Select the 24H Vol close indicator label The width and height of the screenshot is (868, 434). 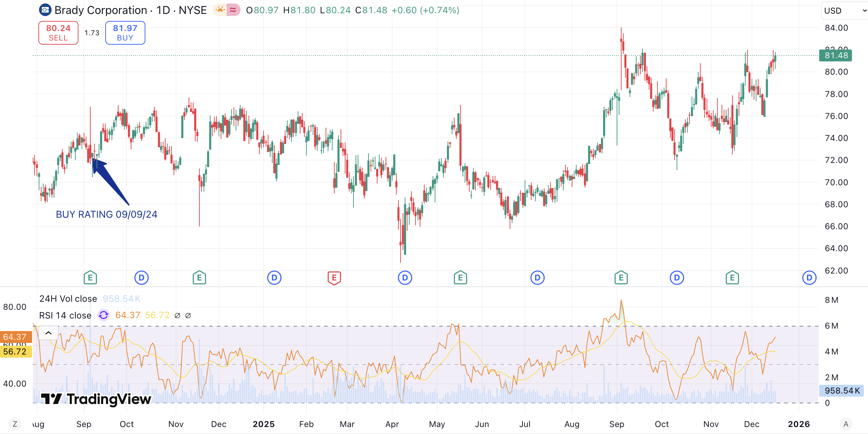68,299
